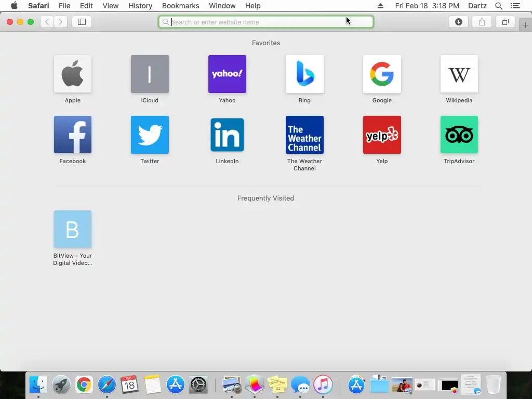
Task: Show the Safari sidebar
Action: 82,22
